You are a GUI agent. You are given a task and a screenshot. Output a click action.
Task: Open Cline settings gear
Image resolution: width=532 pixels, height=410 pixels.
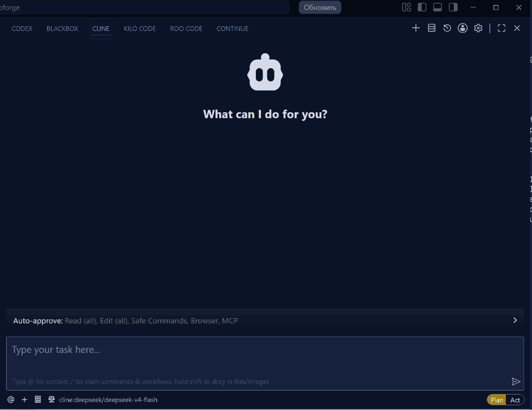pos(478,28)
